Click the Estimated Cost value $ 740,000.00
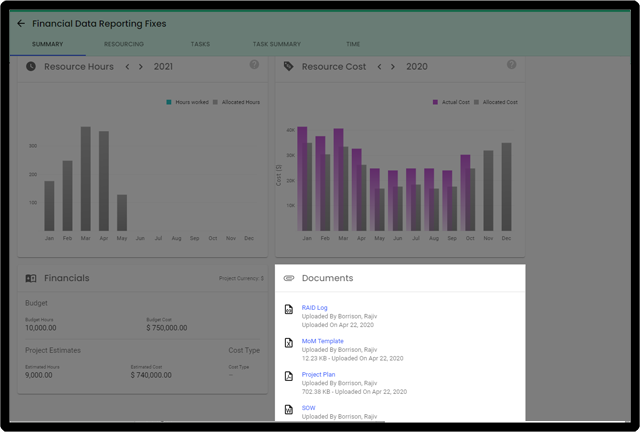This screenshot has width=640, height=432. click(151, 375)
